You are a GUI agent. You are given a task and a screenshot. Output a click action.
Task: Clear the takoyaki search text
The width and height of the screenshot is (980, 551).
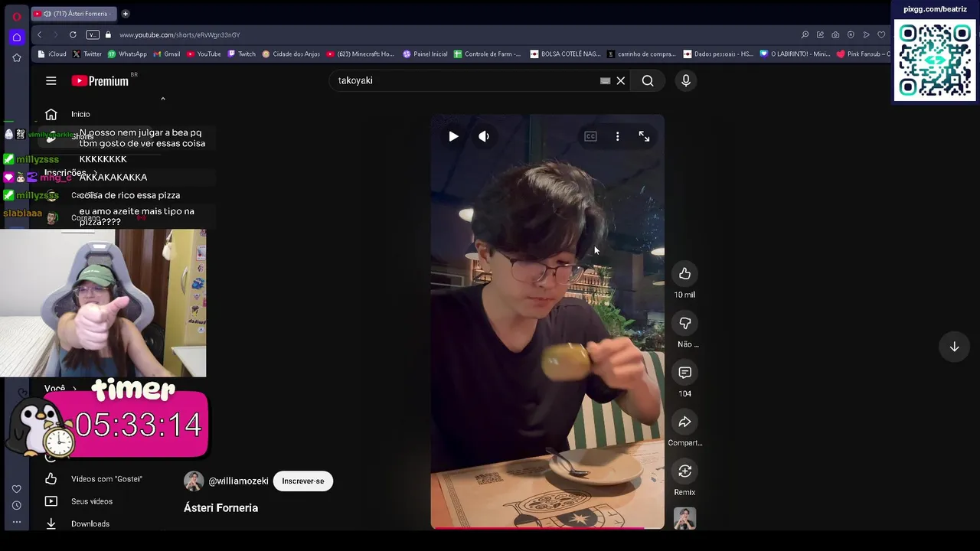click(621, 80)
